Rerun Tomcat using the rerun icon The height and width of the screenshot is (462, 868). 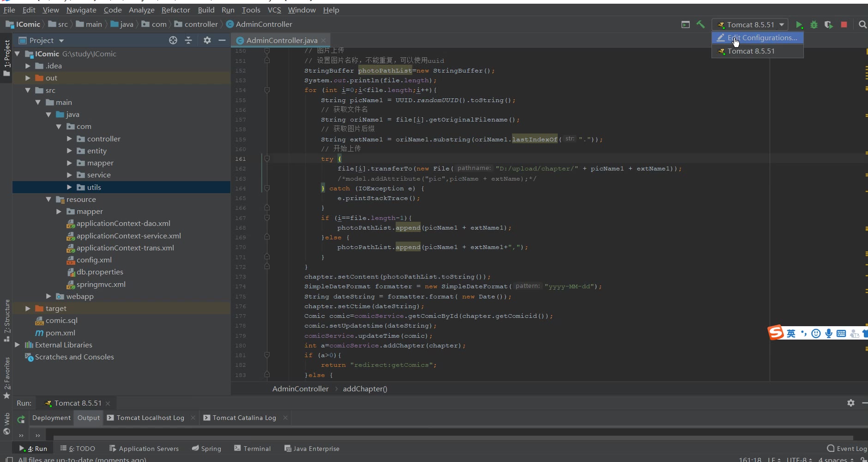(x=21, y=419)
